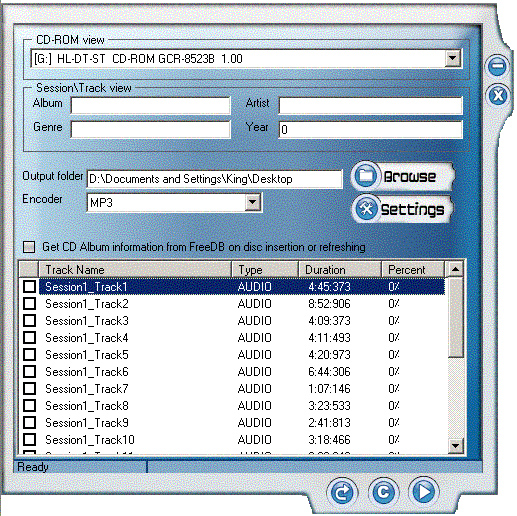
Task: Open Settings via the tools icon
Action: click(x=366, y=209)
